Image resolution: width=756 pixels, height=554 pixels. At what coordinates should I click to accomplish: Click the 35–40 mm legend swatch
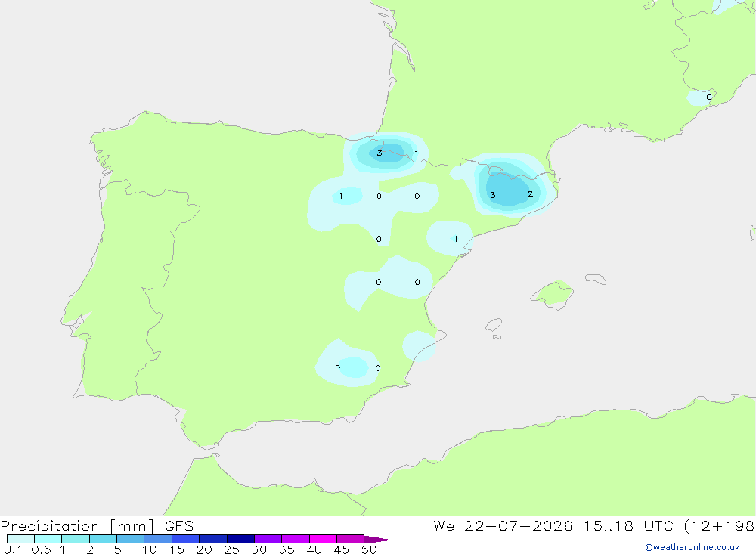tap(296, 539)
